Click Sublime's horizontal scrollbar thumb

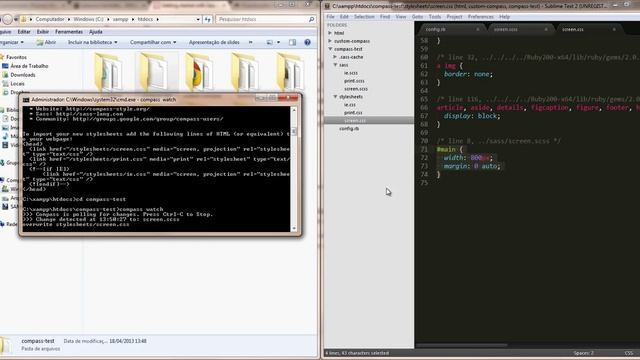(462, 345)
